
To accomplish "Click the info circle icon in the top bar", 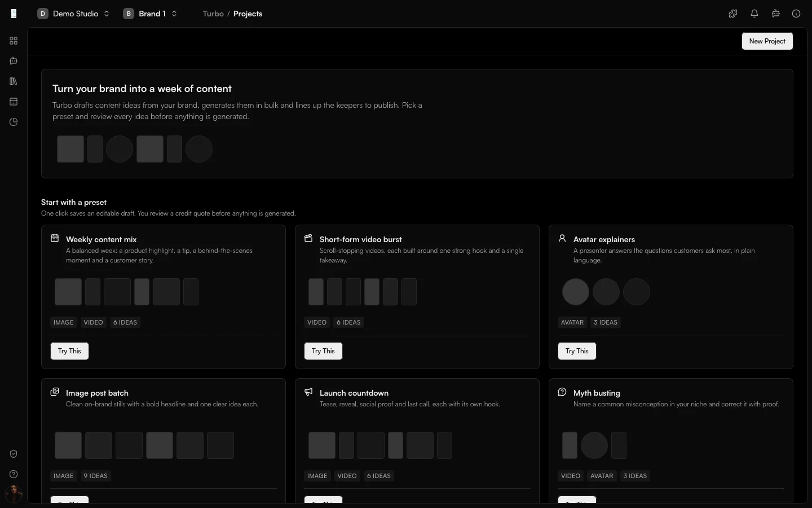I will click(x=796, y=14).
